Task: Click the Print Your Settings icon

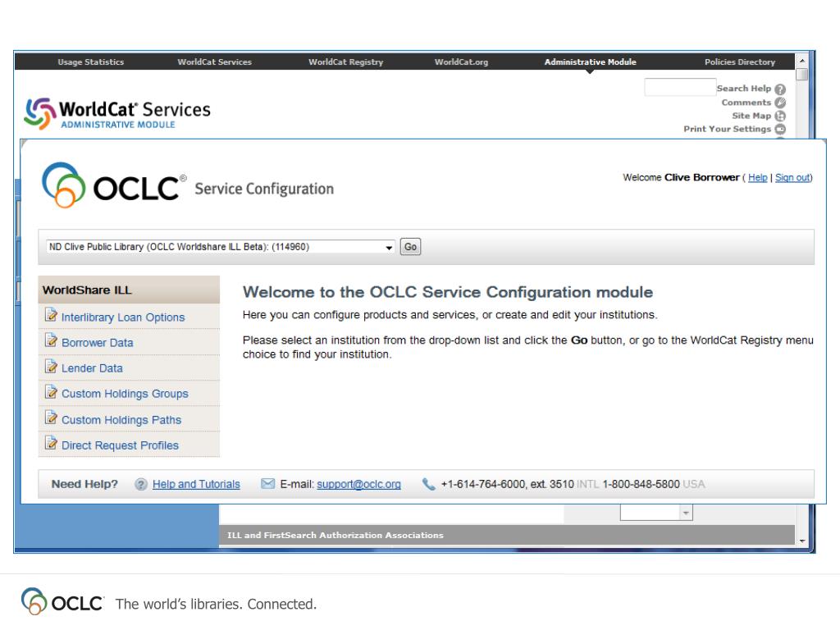Action: 780,129
